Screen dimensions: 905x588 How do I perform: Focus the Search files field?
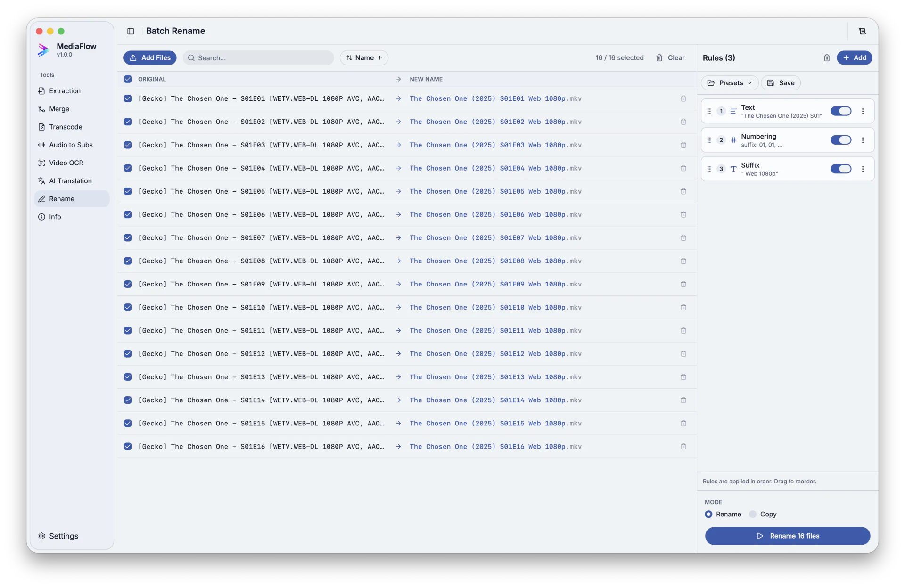tap(258, 58)
